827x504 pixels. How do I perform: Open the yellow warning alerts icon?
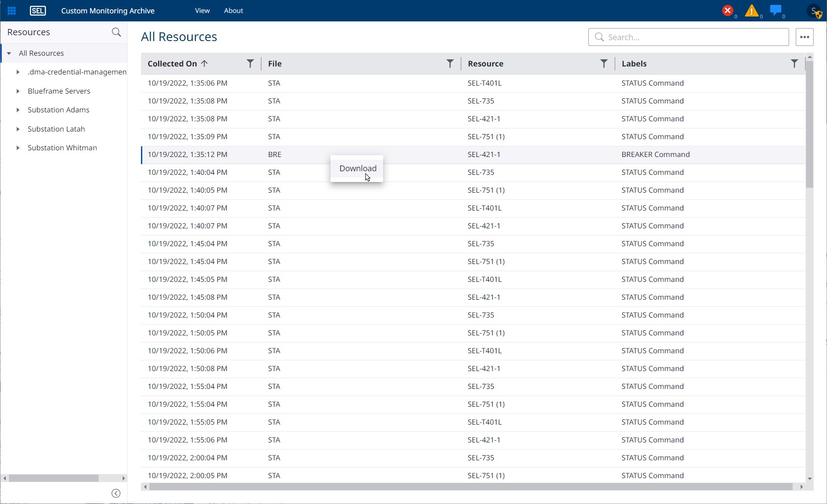coord(752,11)
